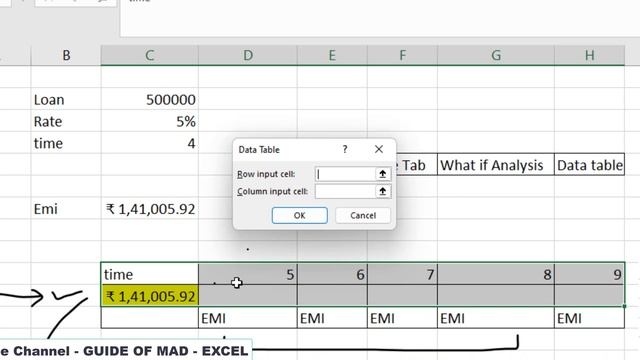Select the yellow highlighted EMI cell

149,296
